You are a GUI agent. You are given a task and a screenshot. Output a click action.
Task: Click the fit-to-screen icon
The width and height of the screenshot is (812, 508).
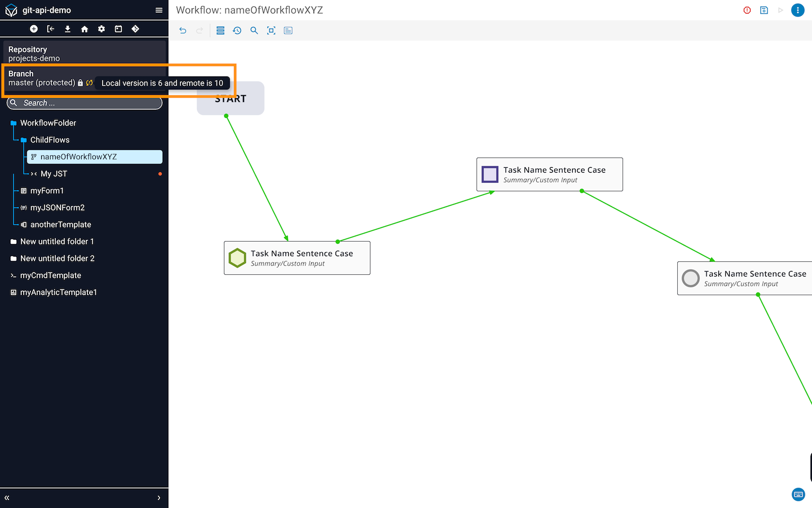pos(271,30)
